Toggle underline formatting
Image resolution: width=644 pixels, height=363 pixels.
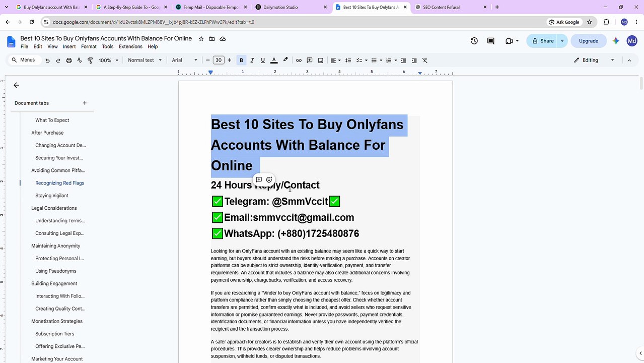click(263, 60)
